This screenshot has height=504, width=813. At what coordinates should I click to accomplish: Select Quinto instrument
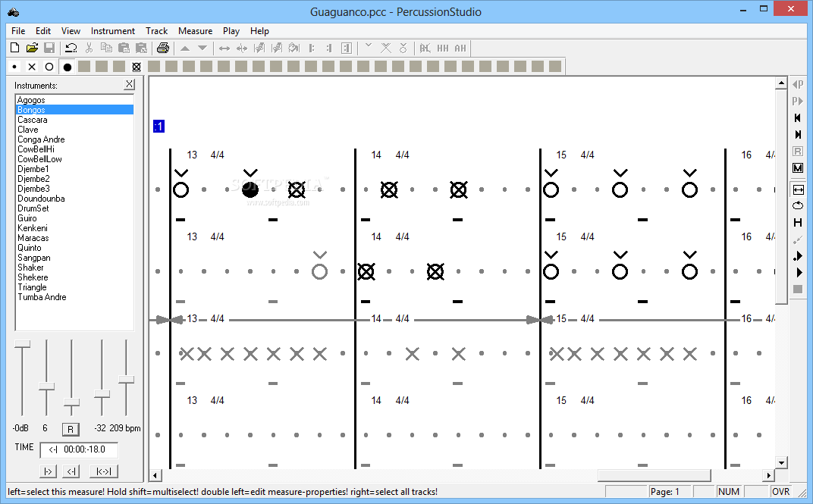(74, 248)
